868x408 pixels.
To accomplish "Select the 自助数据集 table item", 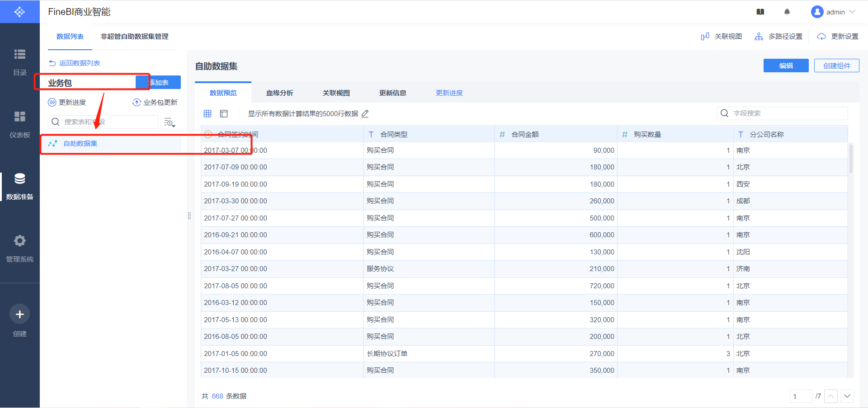I will point(111,144).
